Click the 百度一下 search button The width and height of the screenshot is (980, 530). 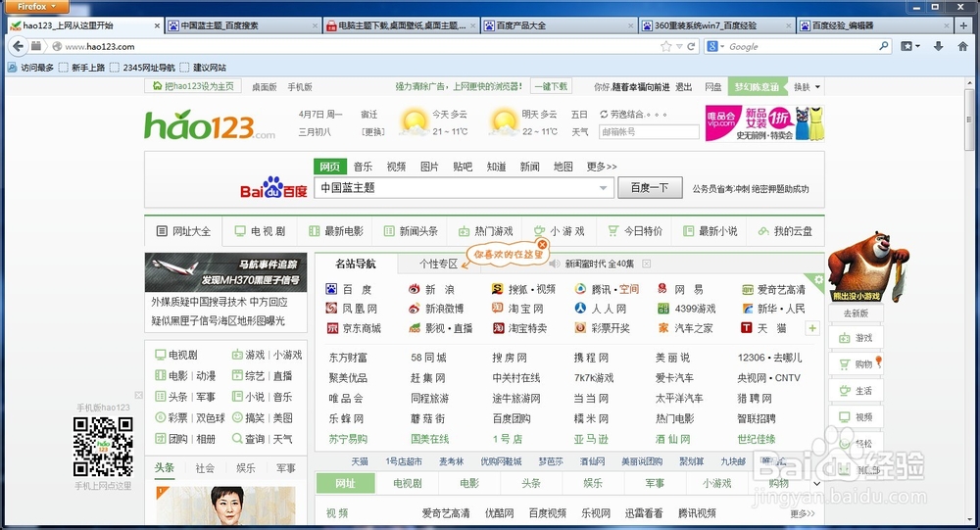pyautogui.click(x=650, y=187)
